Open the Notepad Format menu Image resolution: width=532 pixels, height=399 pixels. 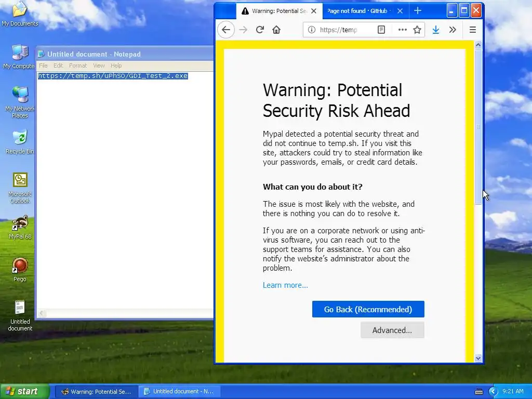pos(78,65)
